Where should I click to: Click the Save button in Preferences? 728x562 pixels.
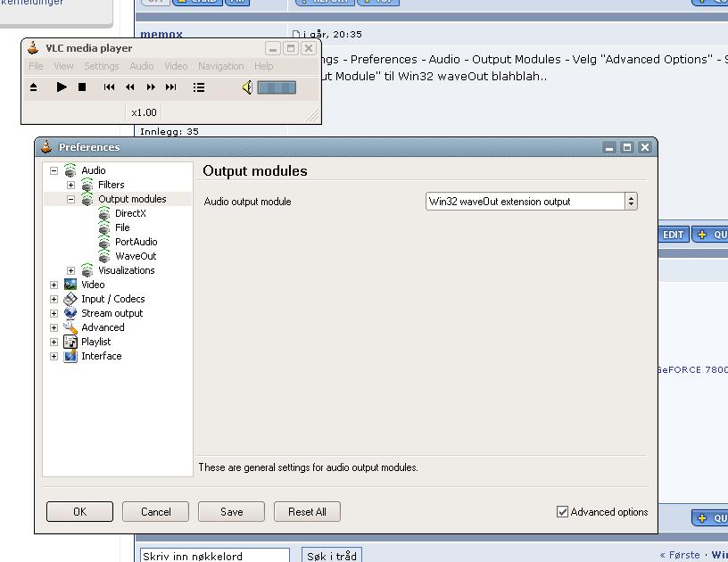(x=231, y=512)
